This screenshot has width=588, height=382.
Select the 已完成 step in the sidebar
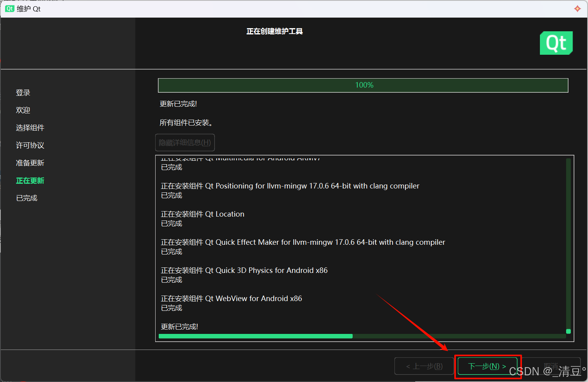pos(27,198)
